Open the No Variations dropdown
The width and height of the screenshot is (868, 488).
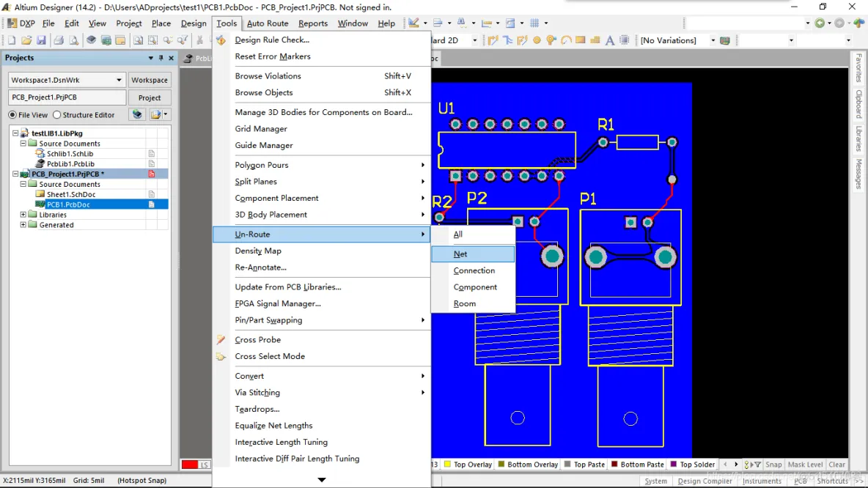tap(713, 40)
